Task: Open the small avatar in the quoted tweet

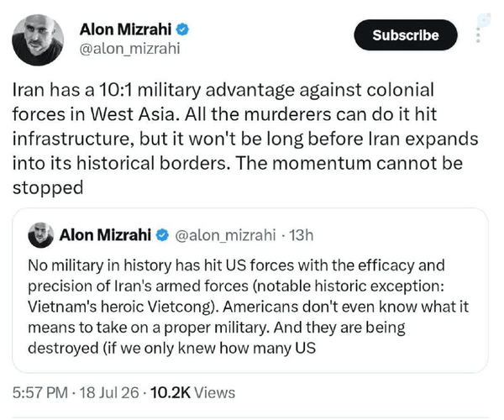Action: point(41,235)
